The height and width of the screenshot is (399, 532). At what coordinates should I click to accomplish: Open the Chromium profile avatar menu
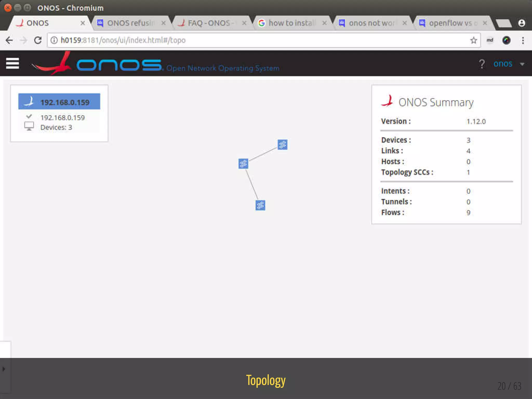pos(522,23)
